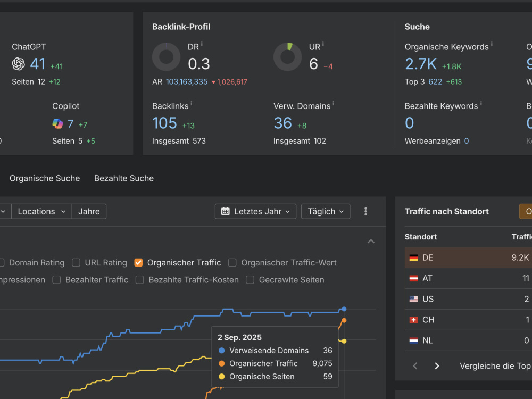Click the info icon beside Backlinks
The image size is (532, 399).
point(192,103)
